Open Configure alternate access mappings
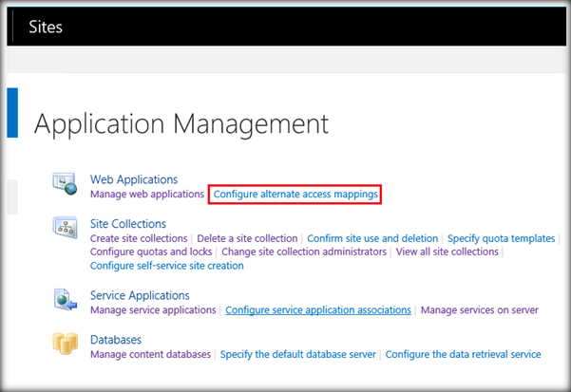571x392 pixels. 295,194
